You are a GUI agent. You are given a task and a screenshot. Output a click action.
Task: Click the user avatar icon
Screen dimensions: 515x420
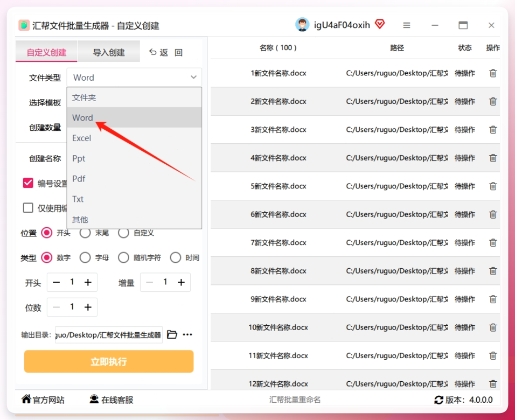point(302,25)
